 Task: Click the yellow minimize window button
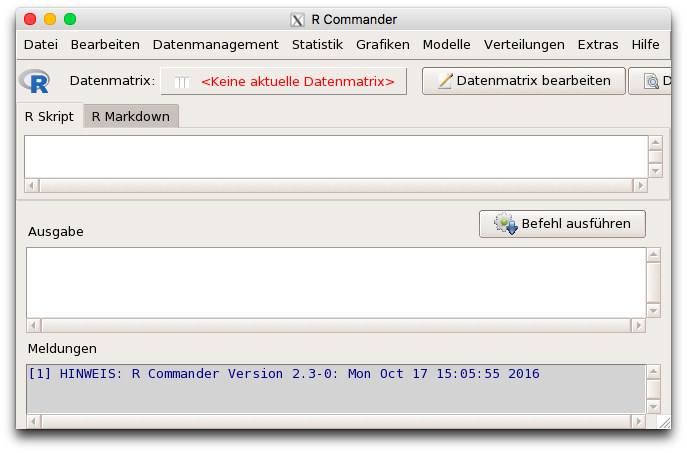(50, 19)
